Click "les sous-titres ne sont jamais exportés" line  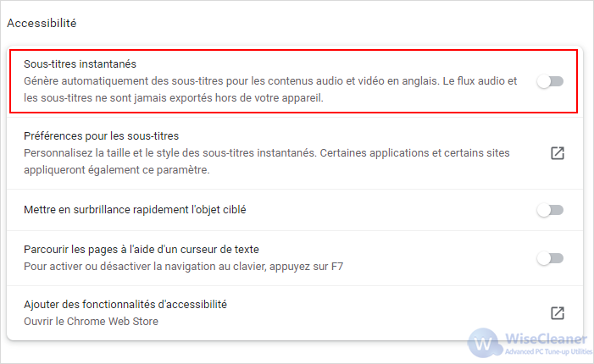(174, 98)
